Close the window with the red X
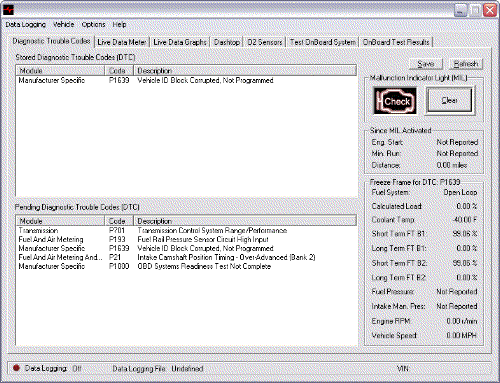Screen dimensions: 500x383 490,10
